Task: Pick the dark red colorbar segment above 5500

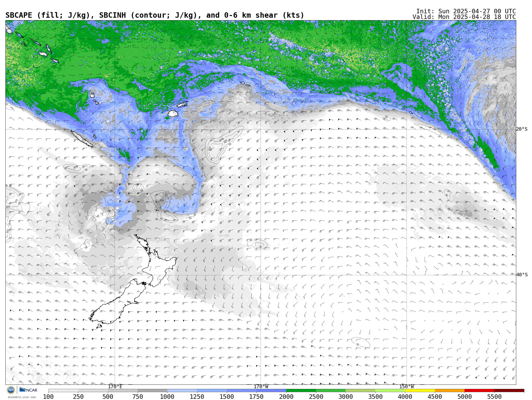Action: pyautogui.click(x=509, y=391)
